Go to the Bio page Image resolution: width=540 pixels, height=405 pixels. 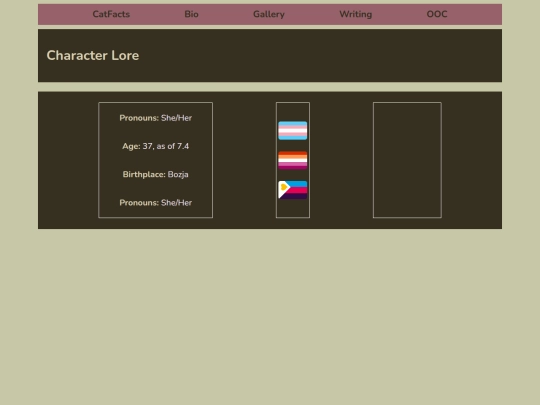point(191,14)
